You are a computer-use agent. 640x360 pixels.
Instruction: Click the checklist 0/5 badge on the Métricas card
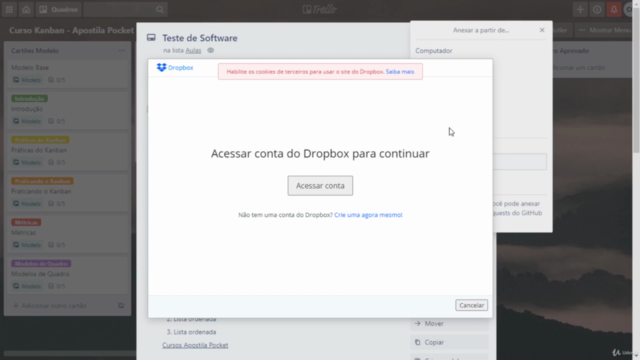[x=57, y=245]
